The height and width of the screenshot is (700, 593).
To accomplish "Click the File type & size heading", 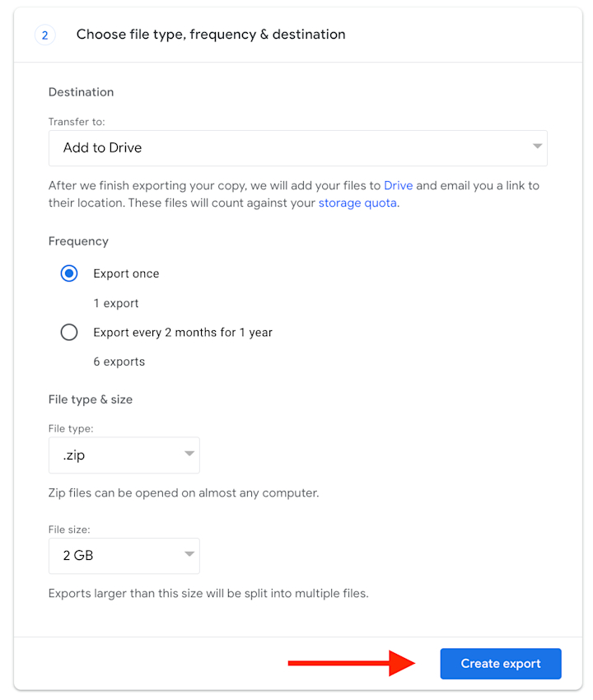I will (x=91, y=399).
